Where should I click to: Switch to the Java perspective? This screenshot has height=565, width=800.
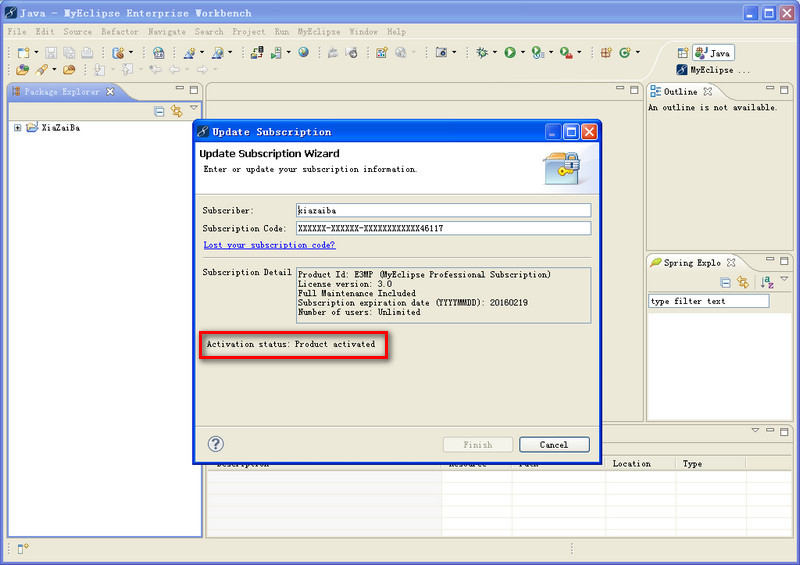coord(714,53)
